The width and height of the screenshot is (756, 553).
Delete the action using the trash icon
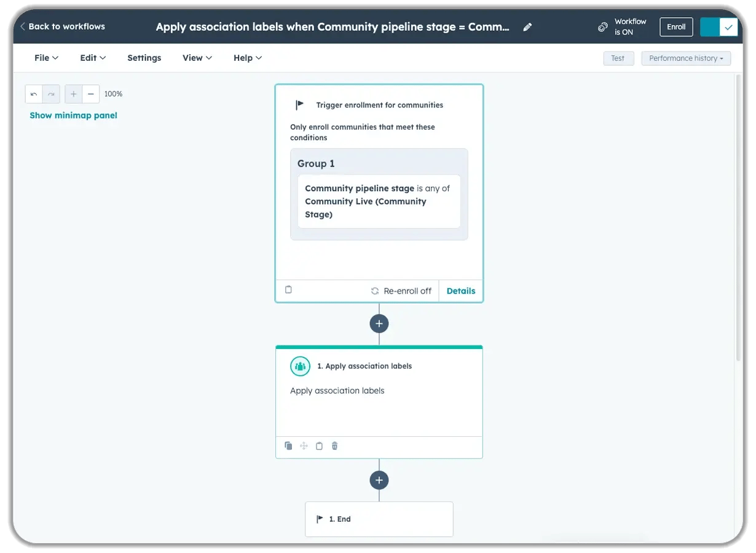334,445
